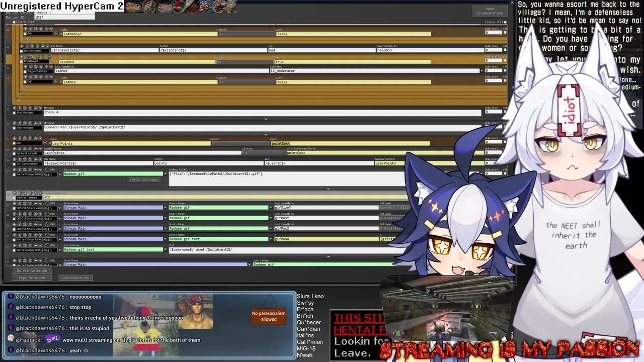Click round plus beside Exit userPoints label
This screenshot has width=644, height=362.
click(x=45, y=143)
